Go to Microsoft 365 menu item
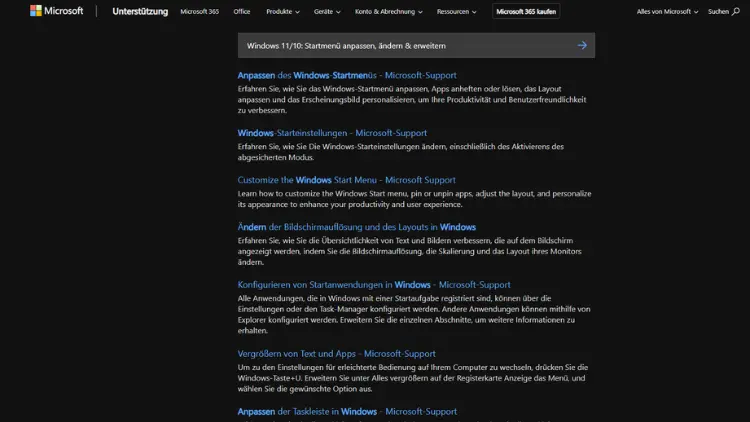The width and height of the screenshot is (750, 422). (199, 11)
